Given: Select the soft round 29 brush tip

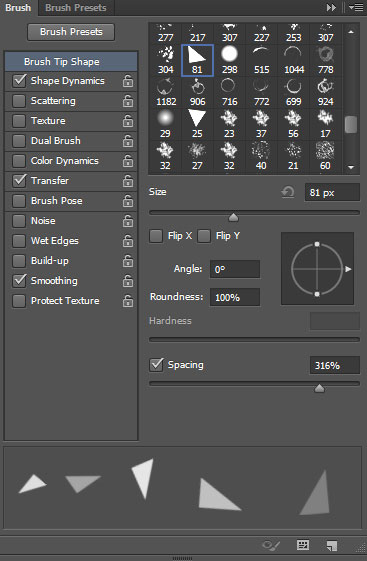Looking at the screenshot, I should [x=165, y=125].
